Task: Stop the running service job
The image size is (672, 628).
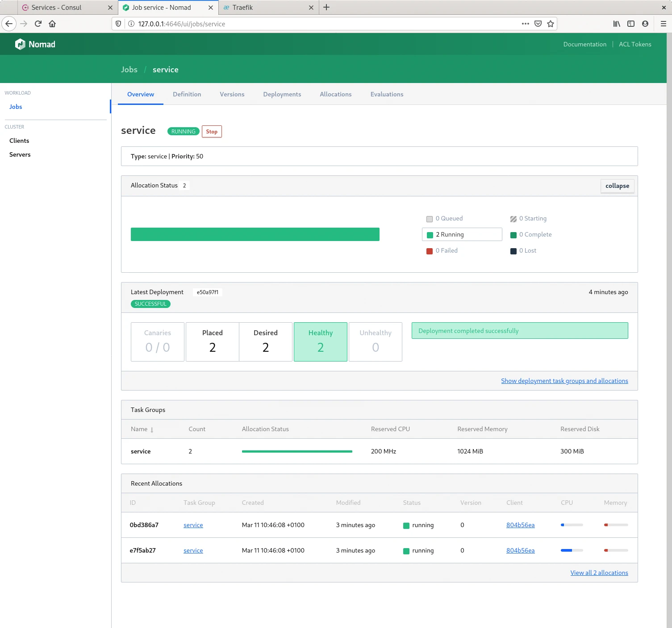Action: [x=212, y=132]
